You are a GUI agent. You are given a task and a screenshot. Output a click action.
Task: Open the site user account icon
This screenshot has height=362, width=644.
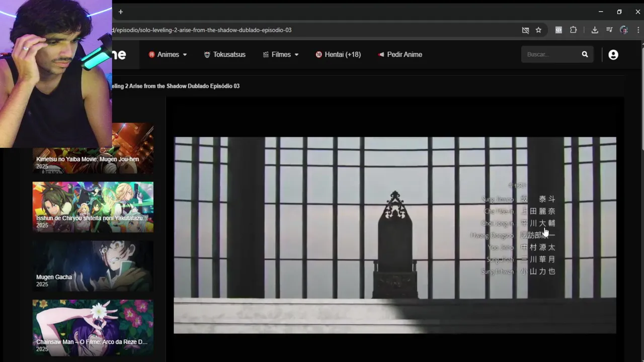coord(613,55)
